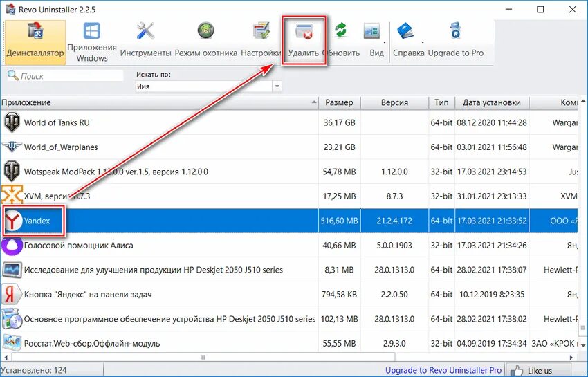
Task: Sort by Дата установки column header
Action: [492, 102]
